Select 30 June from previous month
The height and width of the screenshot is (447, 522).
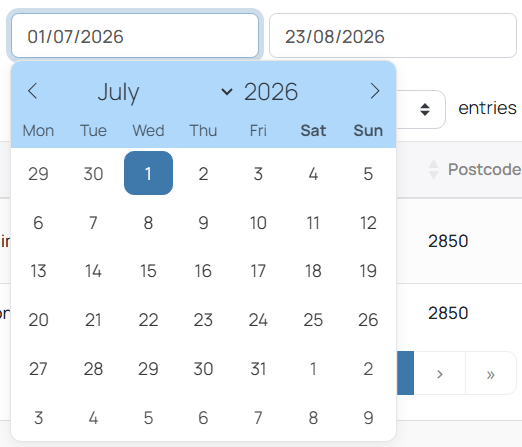93,174
